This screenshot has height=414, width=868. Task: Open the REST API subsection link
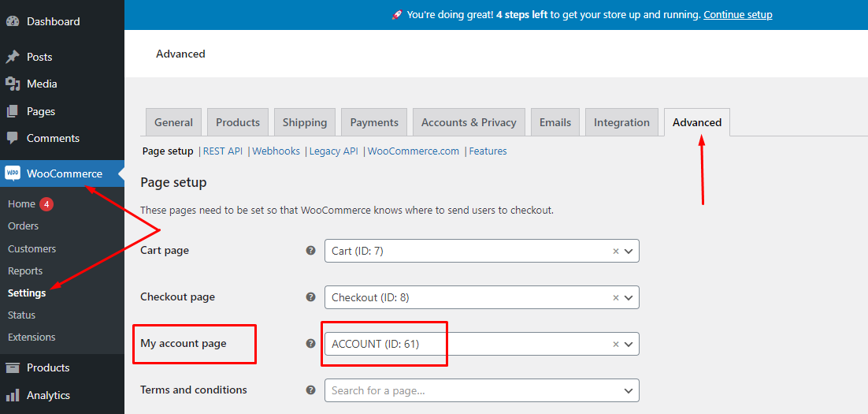point(223,151)
